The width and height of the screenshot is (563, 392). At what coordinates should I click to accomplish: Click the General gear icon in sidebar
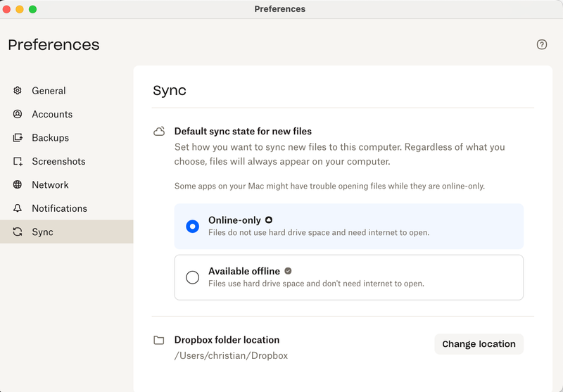click(x=18, y=91)
